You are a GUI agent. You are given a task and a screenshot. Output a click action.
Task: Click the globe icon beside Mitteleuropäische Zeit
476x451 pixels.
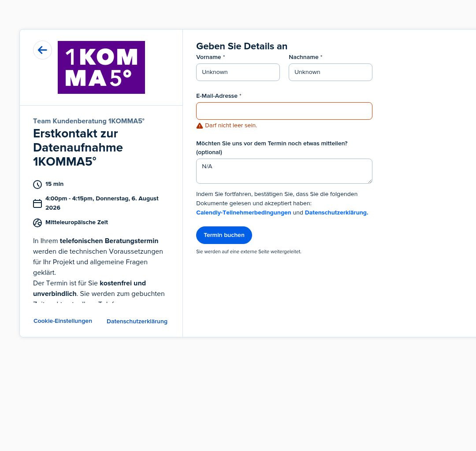coord(37,222)
